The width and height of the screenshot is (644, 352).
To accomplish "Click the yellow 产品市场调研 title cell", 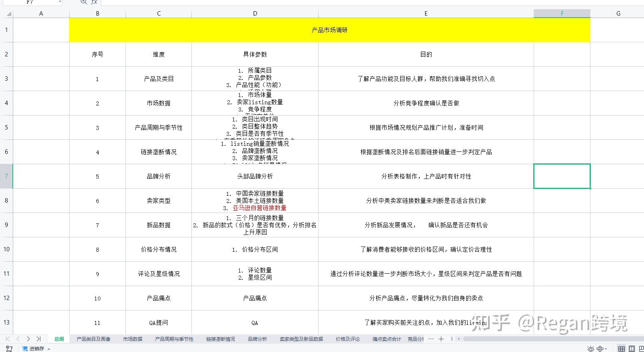I will coord(330,30).
